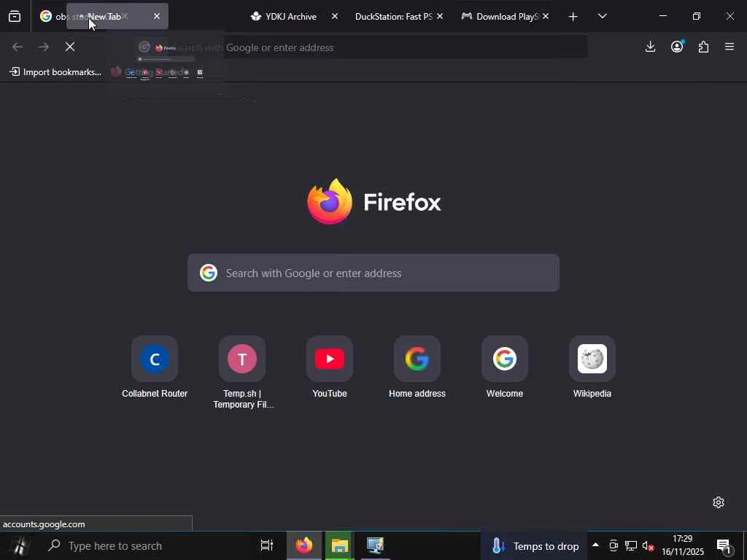The width and height of the screenshot is (747, 560).
Task: List all tabs dropdown arrow
Action: pos(602,17)
